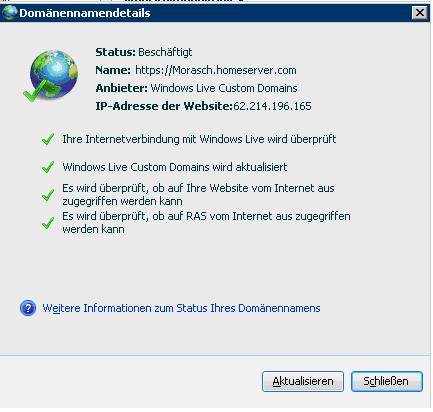The height and width of the screenshot is (412, 433).
Task: Select the IP address 62.214.196.165
Action: pyautogui.click(x=272, y=106)
